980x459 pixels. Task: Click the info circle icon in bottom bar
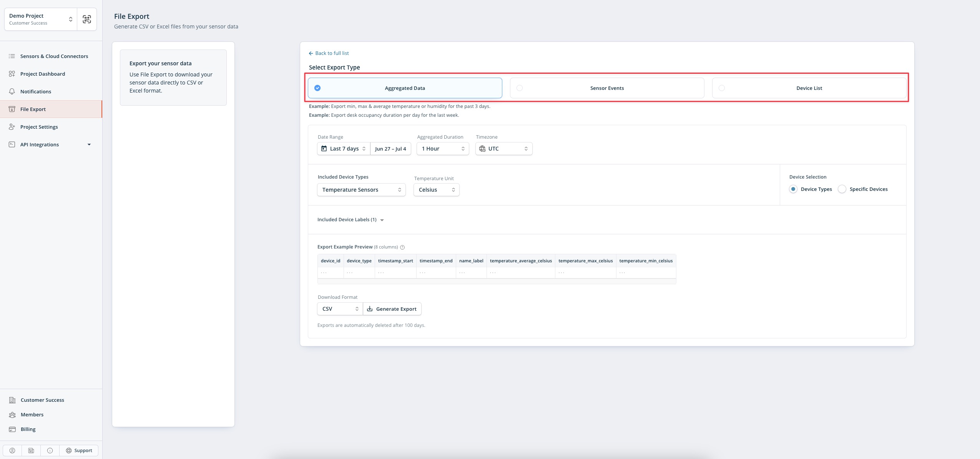click(x=50, y=451)
